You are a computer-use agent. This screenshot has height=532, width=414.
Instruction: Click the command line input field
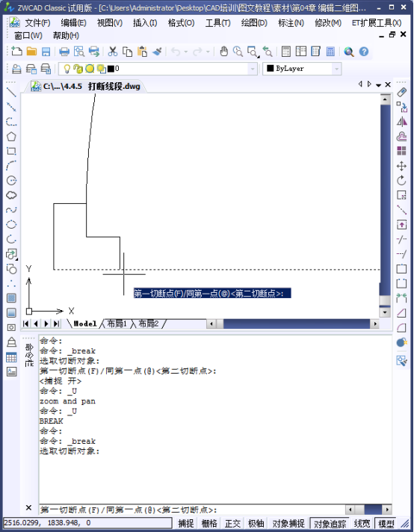point(192,510)
